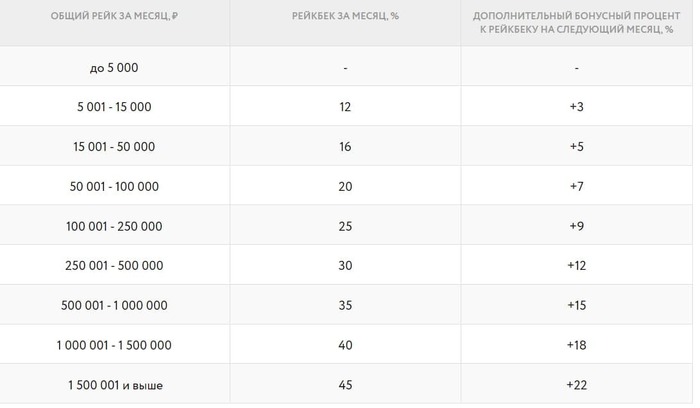Screen dimensions: 700x408
Task: Click the 35 percent rakeback value
Action: click(x=345, y=305)
